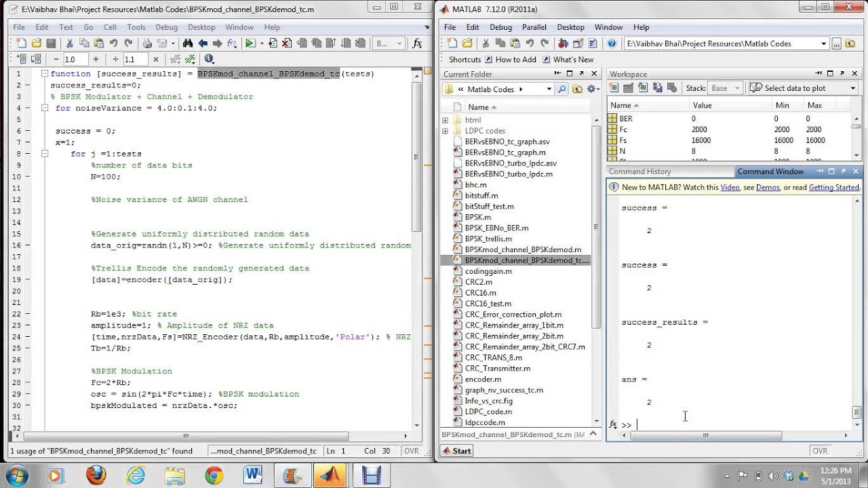Multiply value using × button by 1.1
Image resolution: width=868 pixels, height=488 pixels.
pos(155,60)
